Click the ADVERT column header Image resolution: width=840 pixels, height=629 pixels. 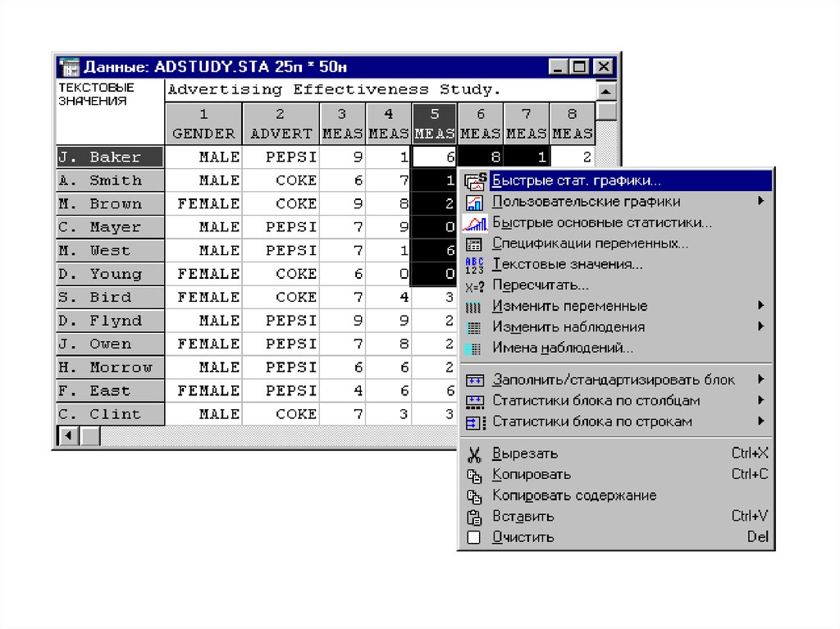pyautogui.click(x=281, y=124)
